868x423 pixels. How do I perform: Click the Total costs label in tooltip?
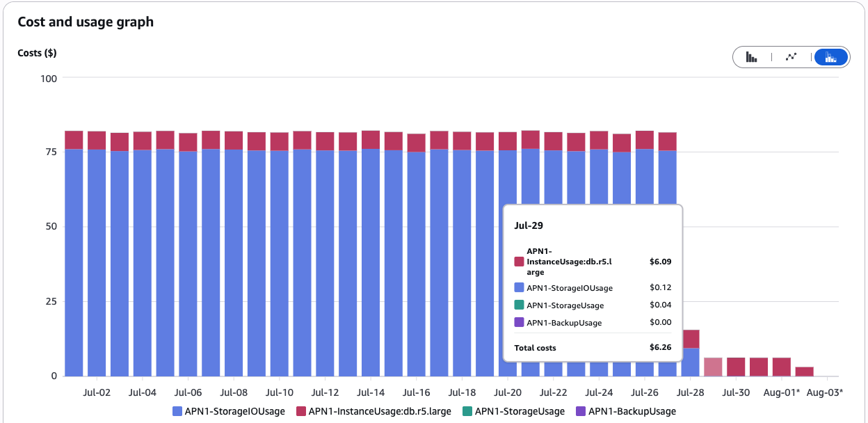[535, 347]
